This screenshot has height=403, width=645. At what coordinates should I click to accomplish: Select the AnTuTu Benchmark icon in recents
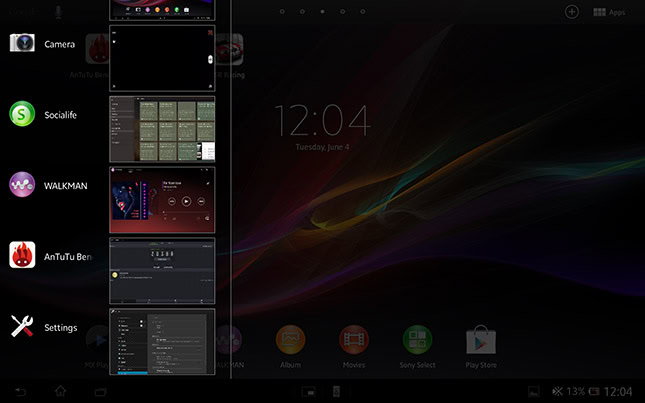[x=23, y=257]
